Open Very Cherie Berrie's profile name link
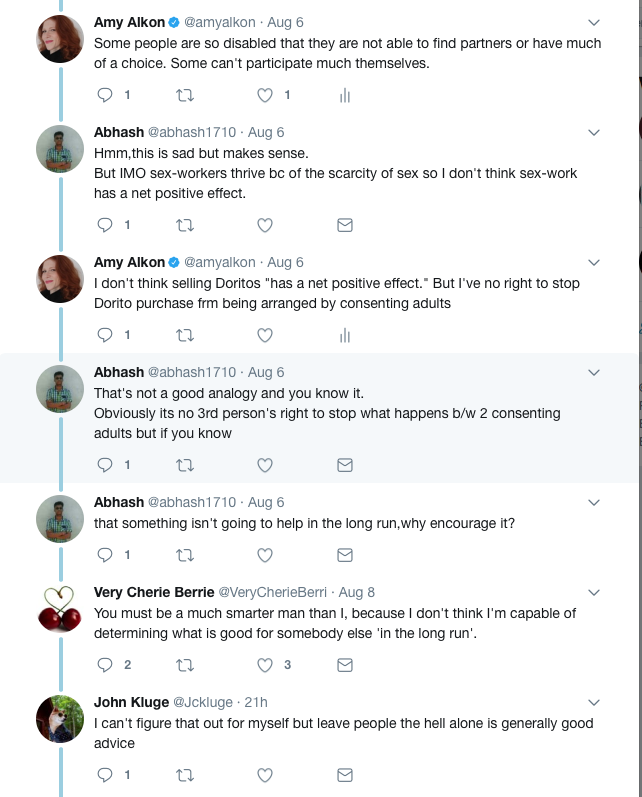642x797 pixels. click(x=152, y=592)
